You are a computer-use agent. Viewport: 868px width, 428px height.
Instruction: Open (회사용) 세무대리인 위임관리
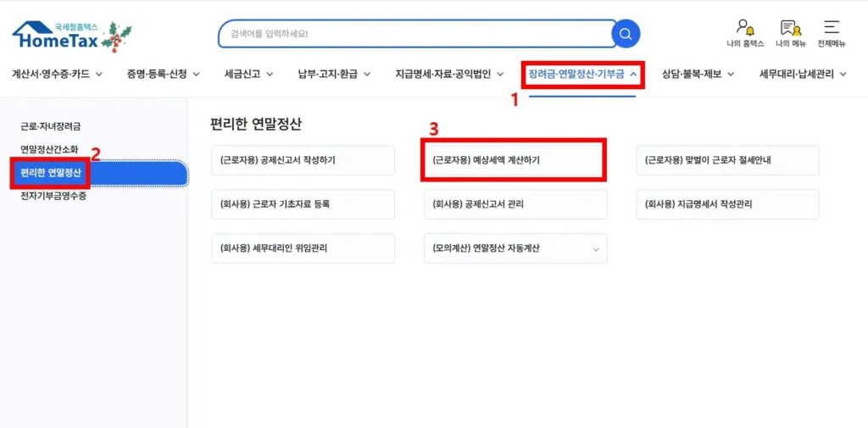[x=303, y=248]
